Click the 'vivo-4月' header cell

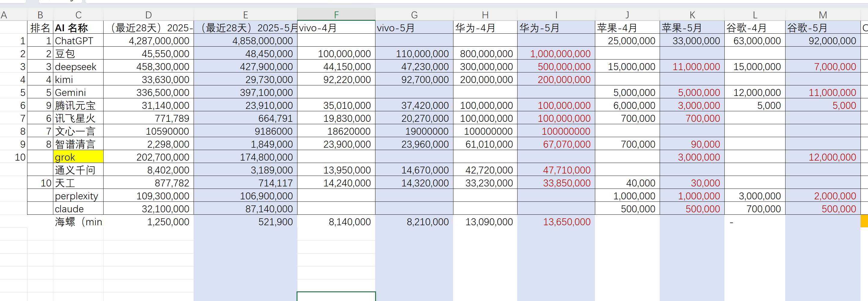point(336,28)
